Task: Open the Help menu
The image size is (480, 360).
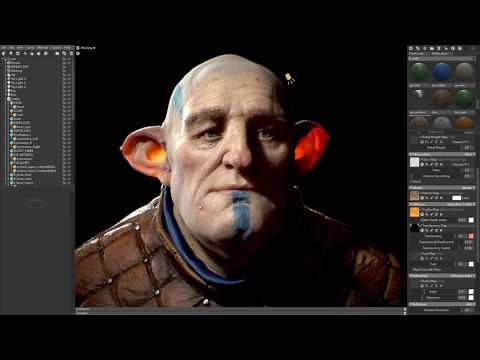Action: pyautogui.click(x=67, y=48)
